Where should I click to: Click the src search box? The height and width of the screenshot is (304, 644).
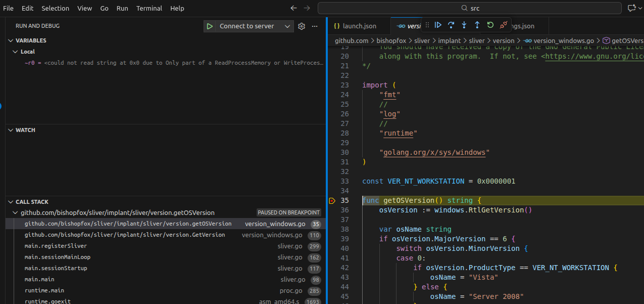[x=469, y=8]
